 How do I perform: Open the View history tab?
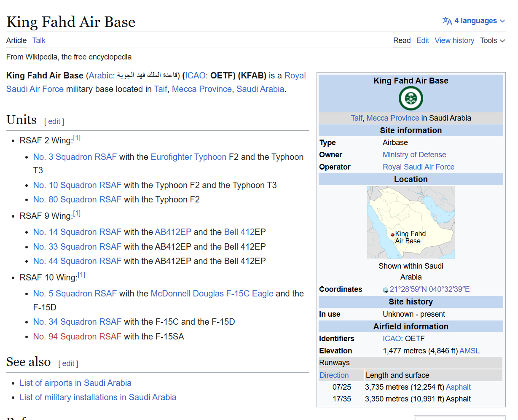[454, 40]
